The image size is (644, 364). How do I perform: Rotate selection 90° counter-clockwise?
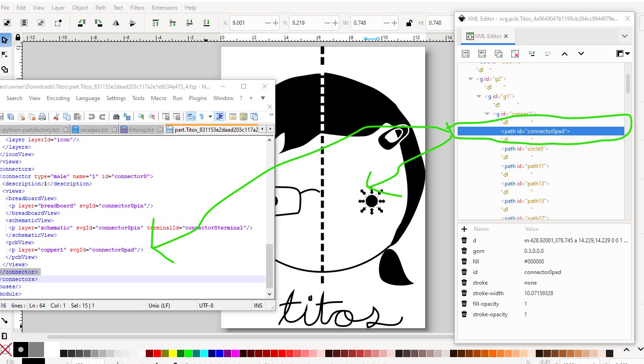pos(82,22)
